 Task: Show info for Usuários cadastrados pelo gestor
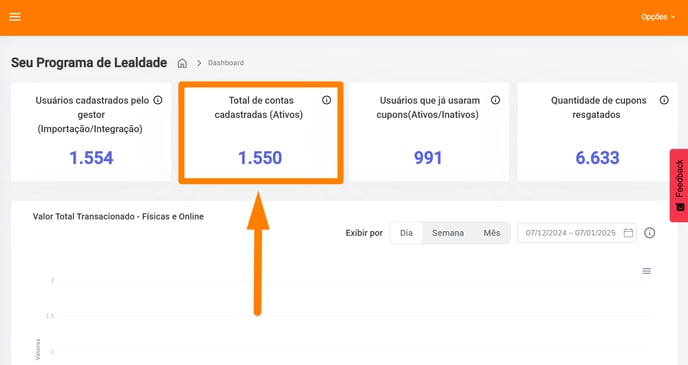point(158,100)
